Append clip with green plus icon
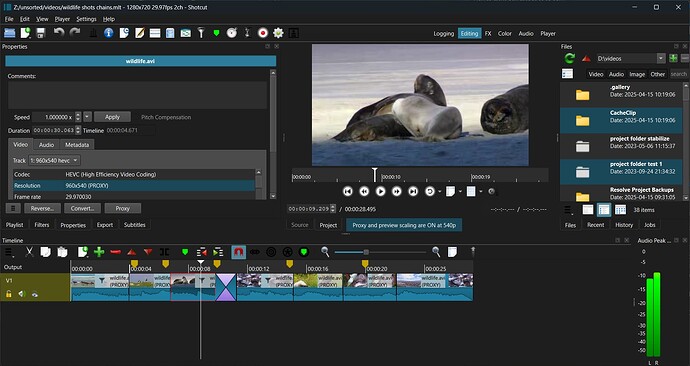The height and width of the screenshot is (366, 690). [99, 252]
